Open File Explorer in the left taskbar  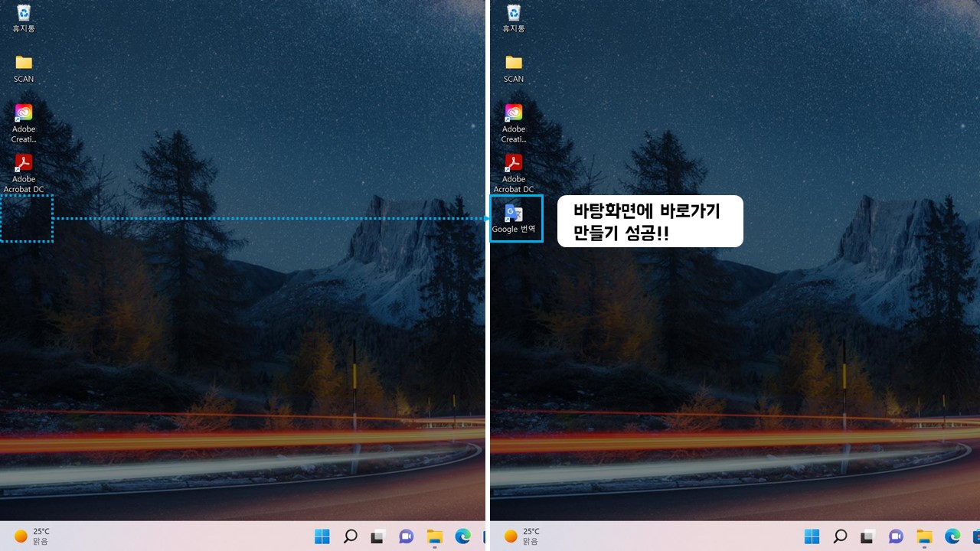435,536
